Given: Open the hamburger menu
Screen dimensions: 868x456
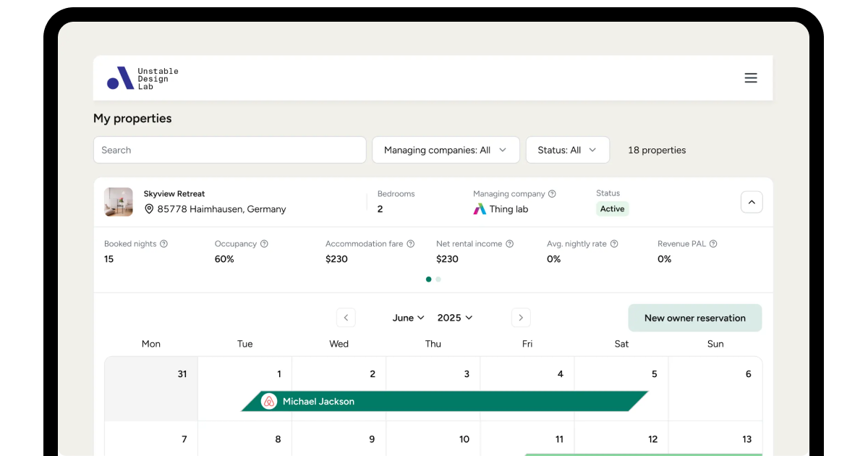Looking at the screenshot, I should [751, 77].
